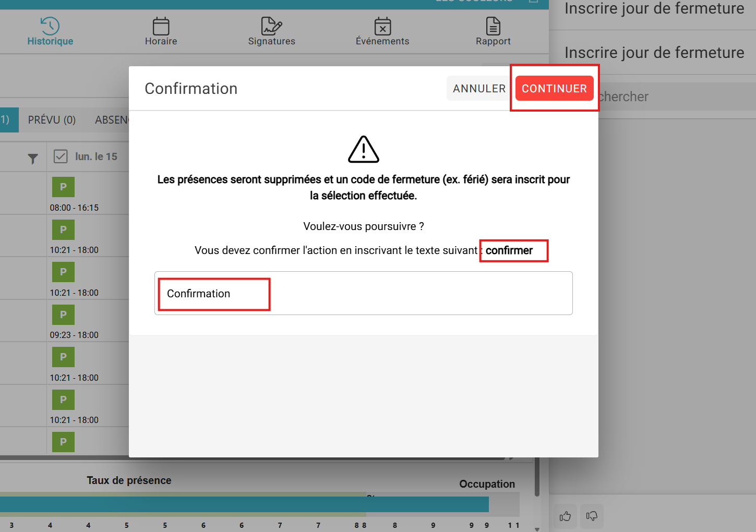The height and width of the screenshot is (532, 756).
Task: Switch to the ABSENT tab
Action: point(112,120)
